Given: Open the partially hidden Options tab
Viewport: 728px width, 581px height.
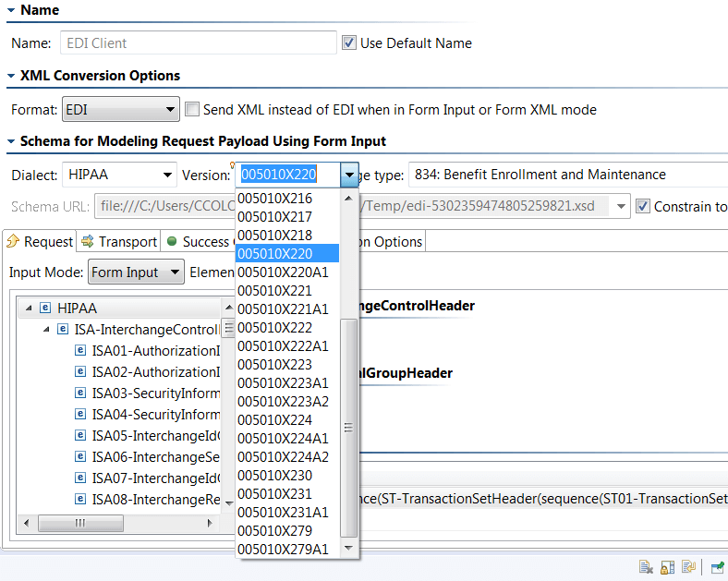Looking at the screenshot, I should [392, 241].
